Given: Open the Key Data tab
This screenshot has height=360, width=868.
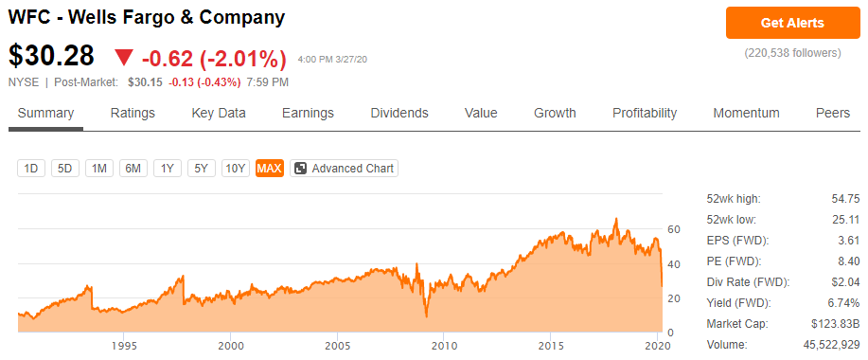Looking at the screenshot, I should (219, 114).
